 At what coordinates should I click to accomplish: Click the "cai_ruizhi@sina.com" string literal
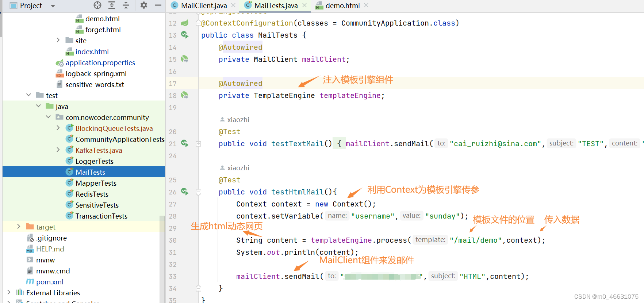tap(495, 144)
